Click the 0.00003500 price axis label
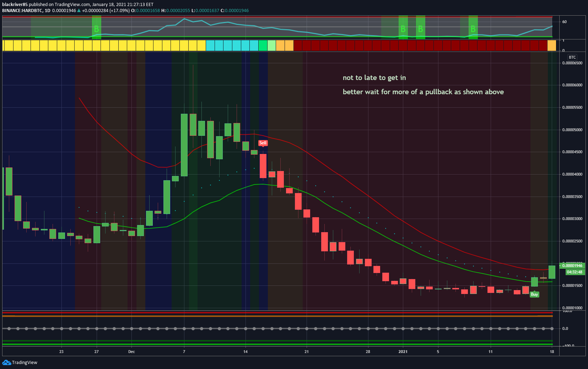The height and width of the screenshot is (369, 588). coord(572,197)
